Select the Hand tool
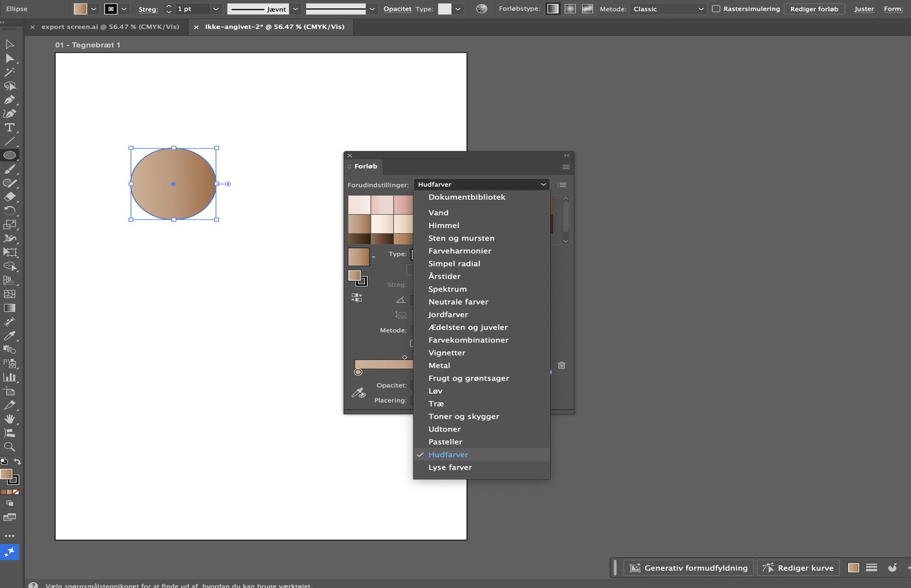The height and width of the screenshot is (588, 911). [x=9, y=419]
